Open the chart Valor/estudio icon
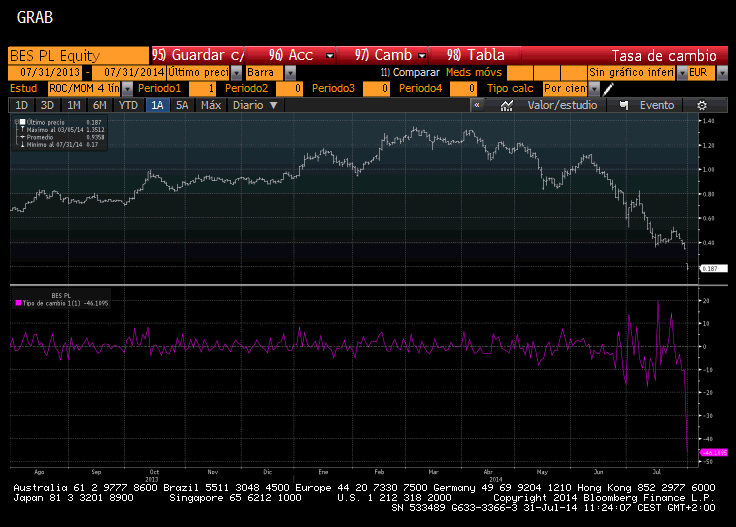This screenshot has height=527, width=736. pyautogui.click(x=506, y=106)
